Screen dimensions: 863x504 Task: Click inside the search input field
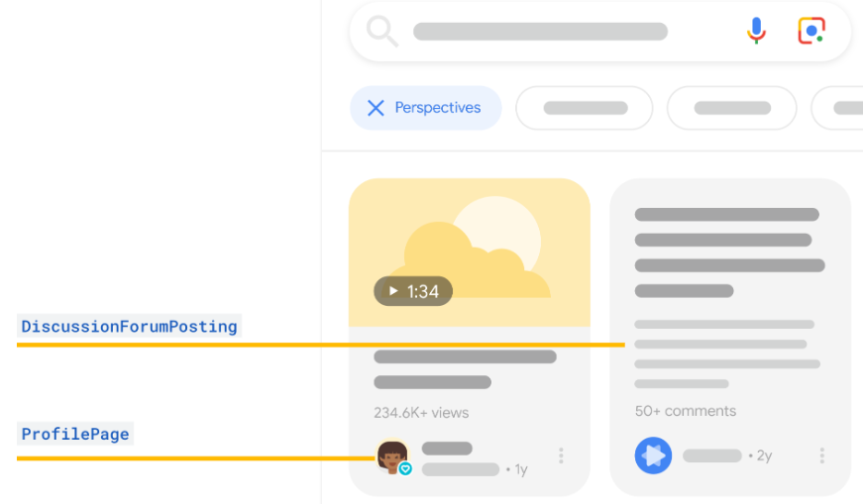540,32
